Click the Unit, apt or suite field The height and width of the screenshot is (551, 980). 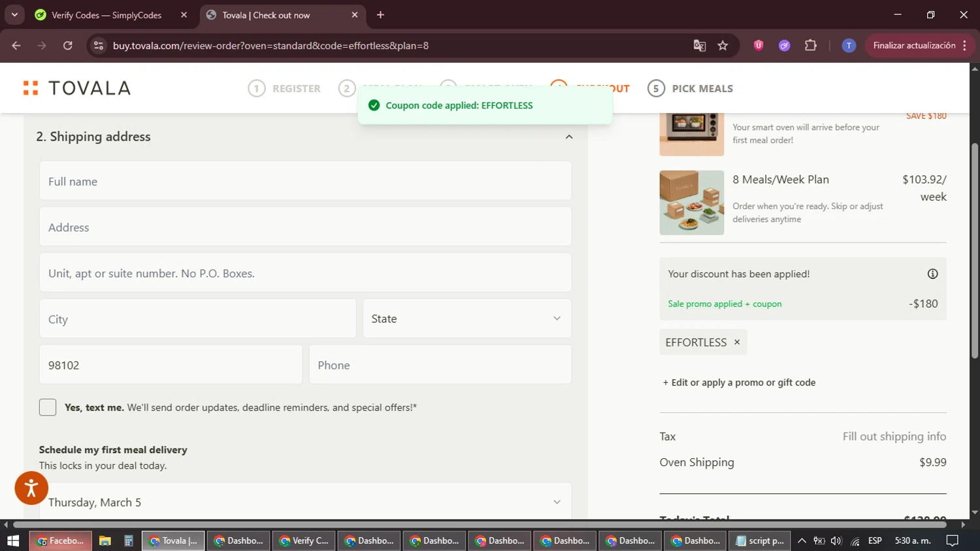(305, 273)
